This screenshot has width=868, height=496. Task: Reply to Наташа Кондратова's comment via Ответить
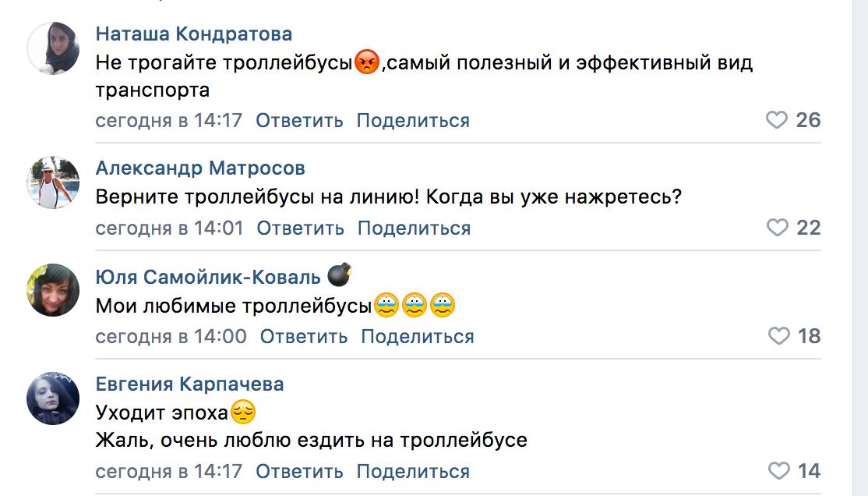[x=299, y=121]
